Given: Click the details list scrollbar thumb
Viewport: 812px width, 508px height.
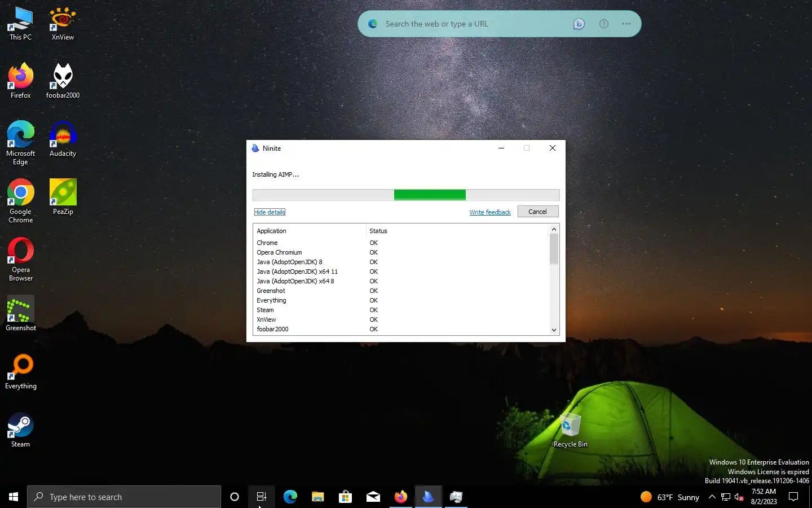Looking at the screenshot, I should pos(554,249).
